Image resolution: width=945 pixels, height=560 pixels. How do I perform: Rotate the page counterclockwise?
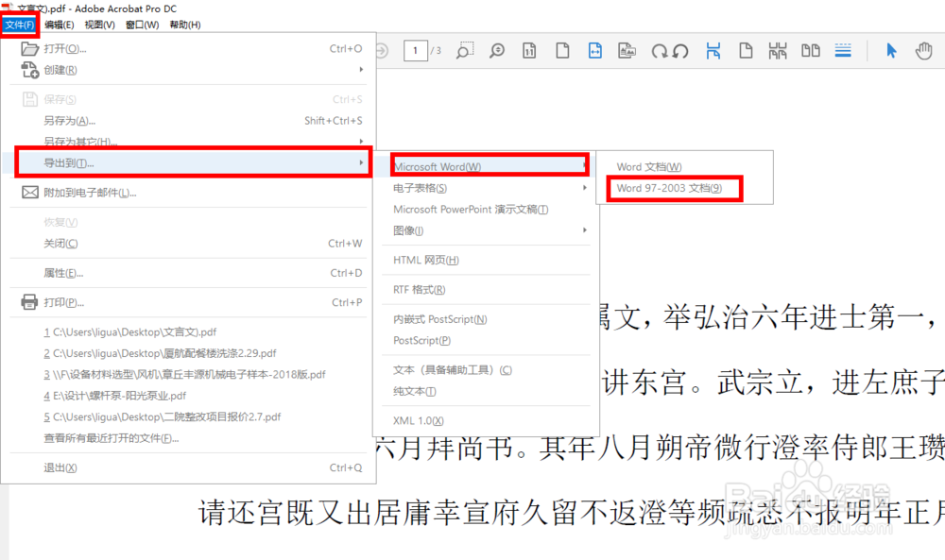pyautogui.click(x=680, y=51)
